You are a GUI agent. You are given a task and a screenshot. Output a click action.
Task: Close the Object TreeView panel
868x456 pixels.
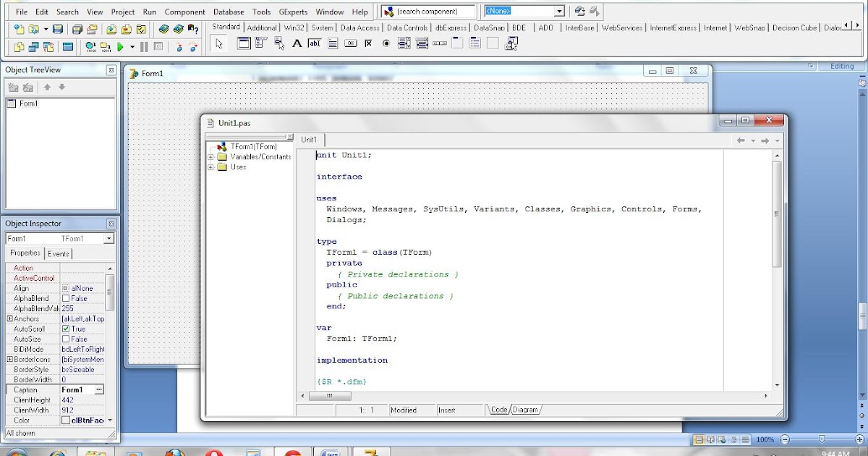coord(111,70)
